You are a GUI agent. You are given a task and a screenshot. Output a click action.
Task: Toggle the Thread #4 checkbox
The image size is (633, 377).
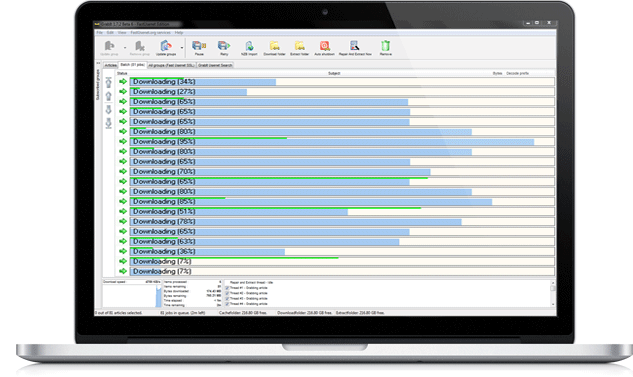click(227, 304)
